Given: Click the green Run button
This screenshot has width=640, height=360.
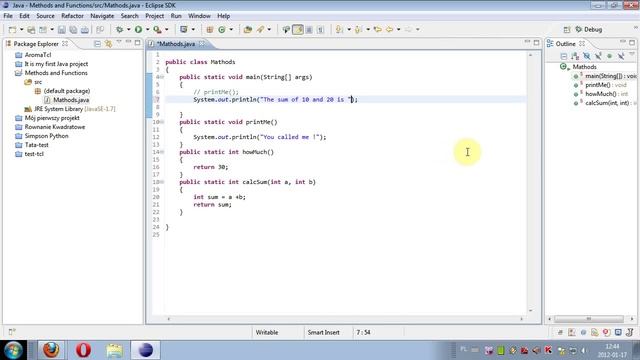Looking at the screenshot, I should coord(138,29).
